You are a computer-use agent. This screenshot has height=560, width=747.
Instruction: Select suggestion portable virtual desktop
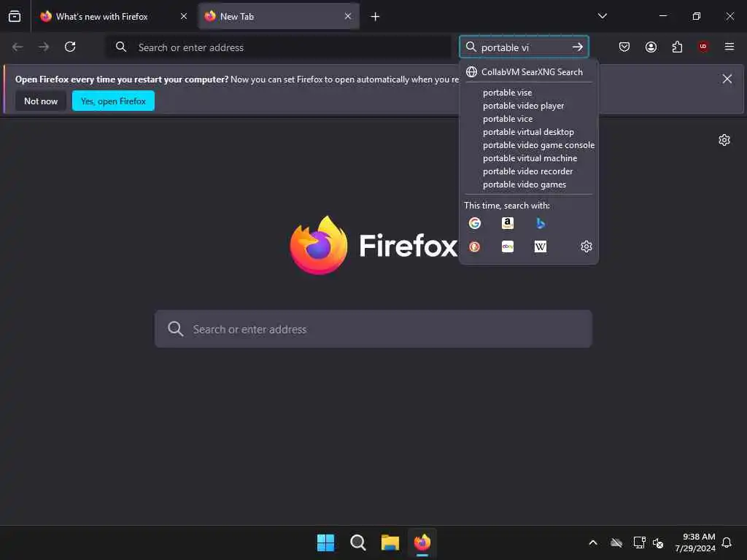coord(528,132)
